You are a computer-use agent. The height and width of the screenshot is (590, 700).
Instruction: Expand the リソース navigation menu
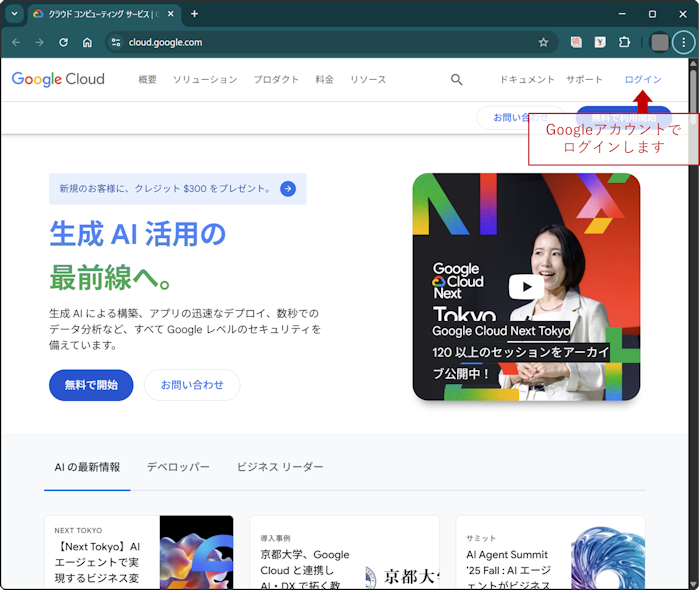[x=367, y=80]
